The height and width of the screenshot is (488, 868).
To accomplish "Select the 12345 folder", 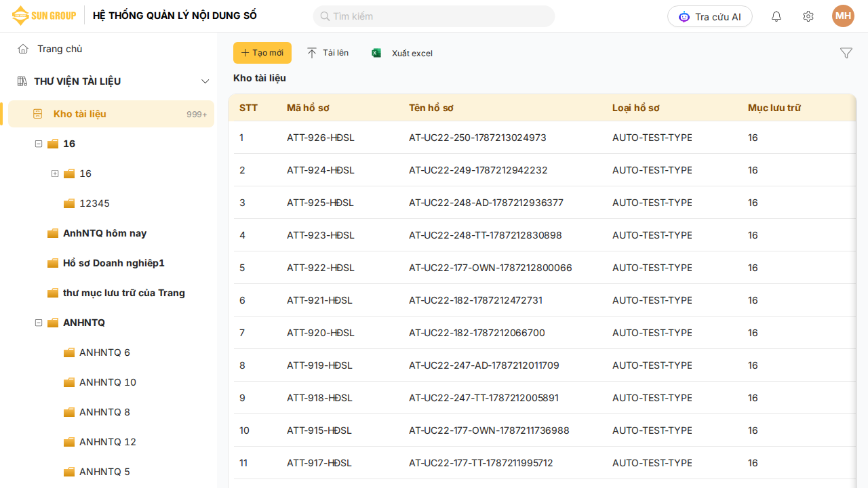I will click(x=94, y=203).
